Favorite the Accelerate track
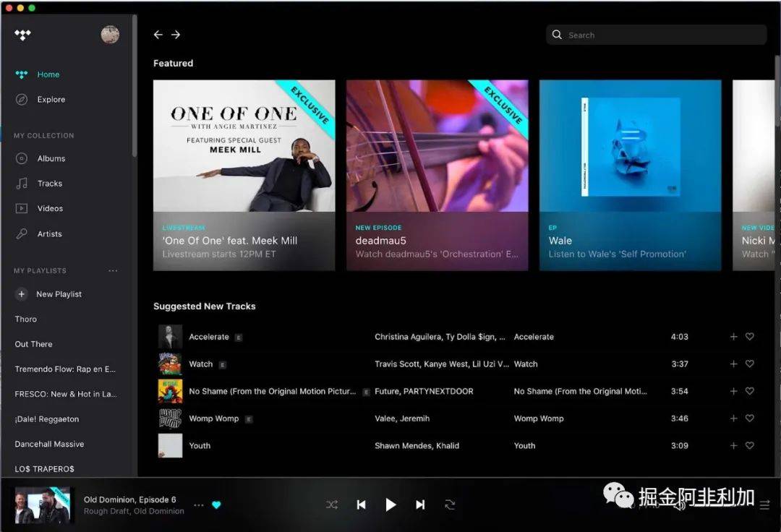This screenshot has height=532, width=781. pyautogui.click(x=750, y=337)
